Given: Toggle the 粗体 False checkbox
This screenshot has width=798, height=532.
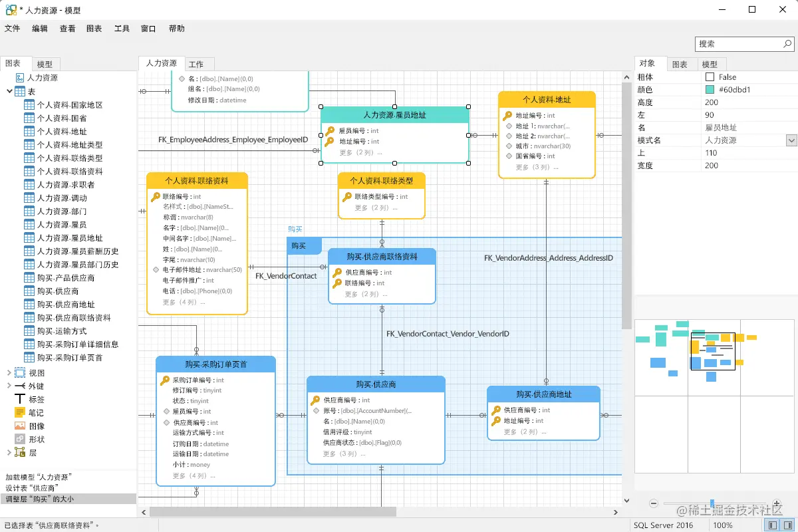Looking at the screenshot, I should click(712, 76).
